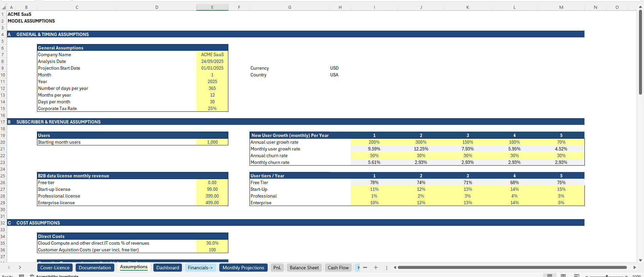Select column E header
644x277 pixels.
(x=212, y=7)
